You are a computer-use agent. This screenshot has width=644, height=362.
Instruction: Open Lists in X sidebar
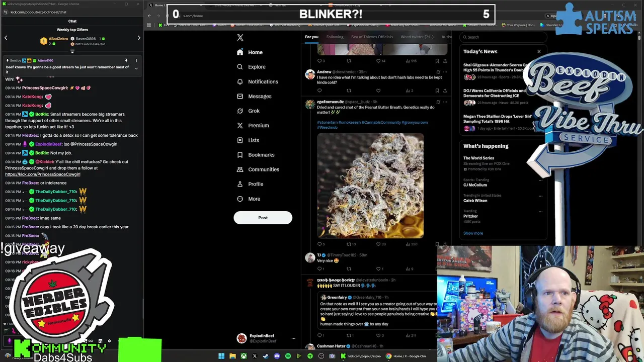(x=248, y=140)
